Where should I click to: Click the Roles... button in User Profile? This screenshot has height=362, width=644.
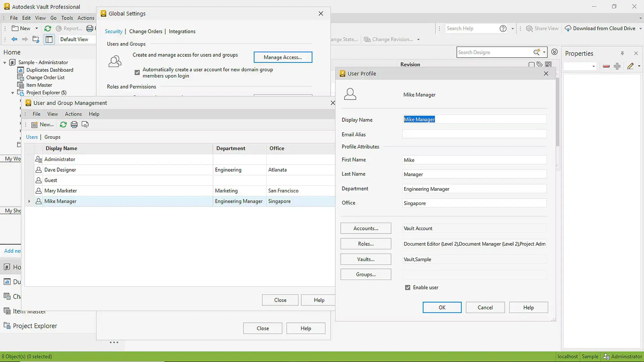tap(366, 244)
